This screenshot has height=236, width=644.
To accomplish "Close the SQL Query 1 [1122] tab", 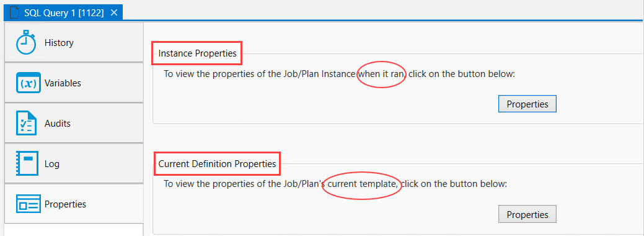I will 114,12.
